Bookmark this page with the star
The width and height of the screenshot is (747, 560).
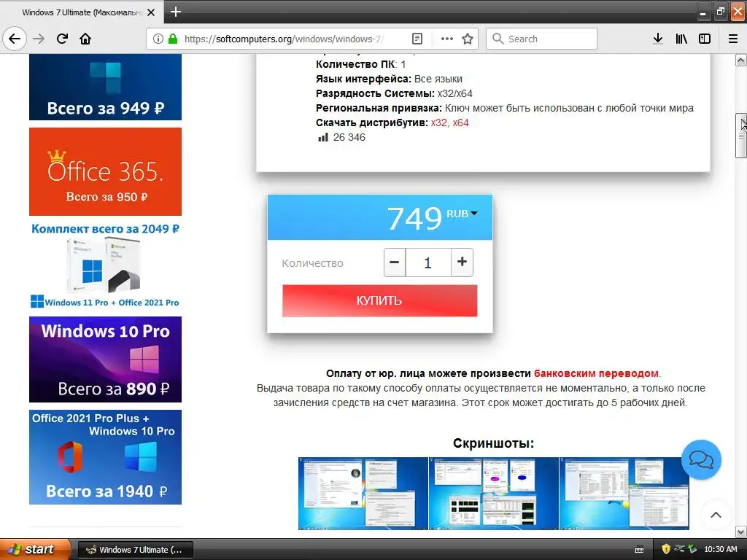468,39
